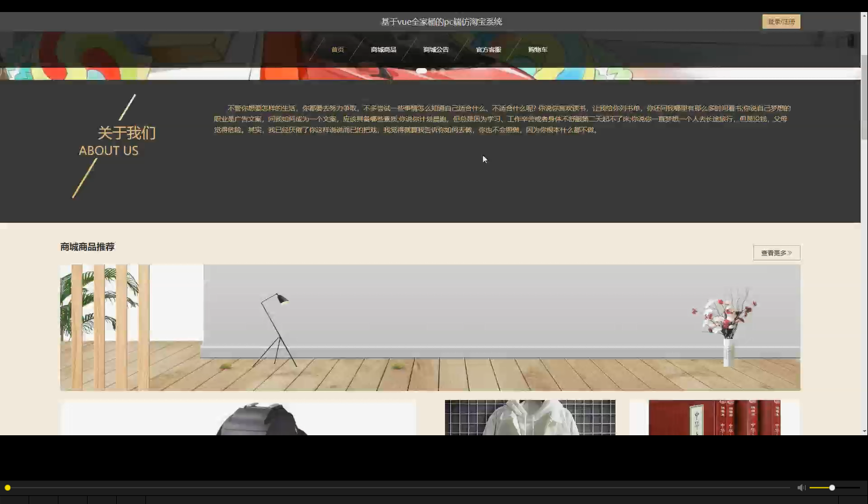The width and height of the screenshot is (868, 504).
Task: Adjust the volume slider handle
Action: pyautogui.click(x=831, y=487)
